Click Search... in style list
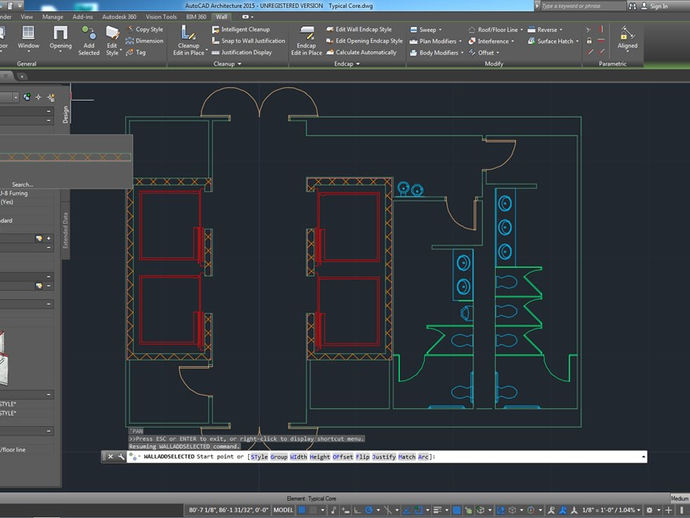Viewport: 690px width, 518px height. click(x=22, y=184)
